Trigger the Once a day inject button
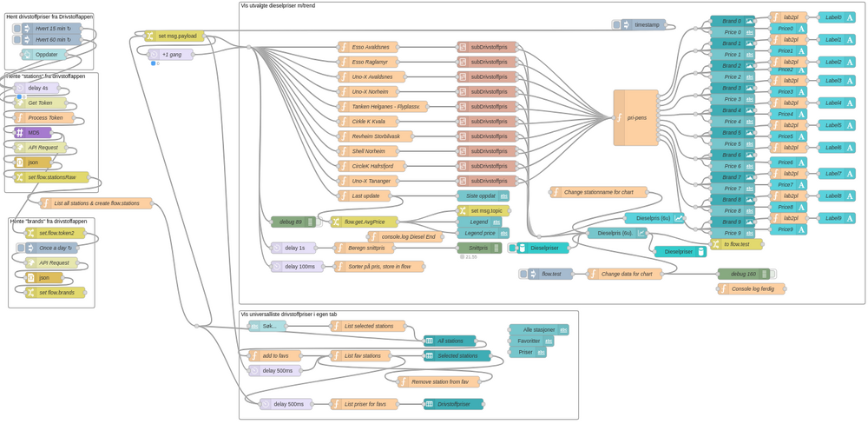Screen dimensions: 868x424 20,248
